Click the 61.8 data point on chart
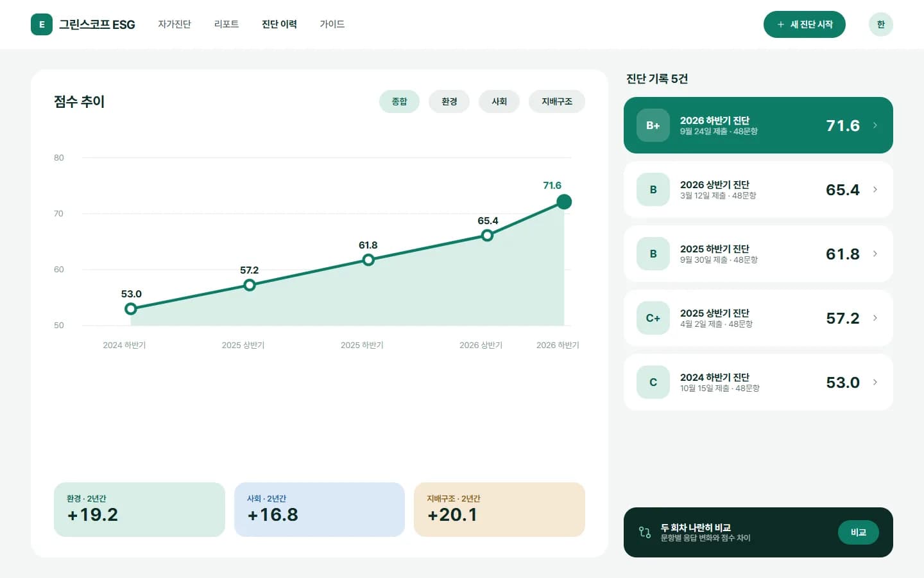The image size is (924, 578). [368, 260]
